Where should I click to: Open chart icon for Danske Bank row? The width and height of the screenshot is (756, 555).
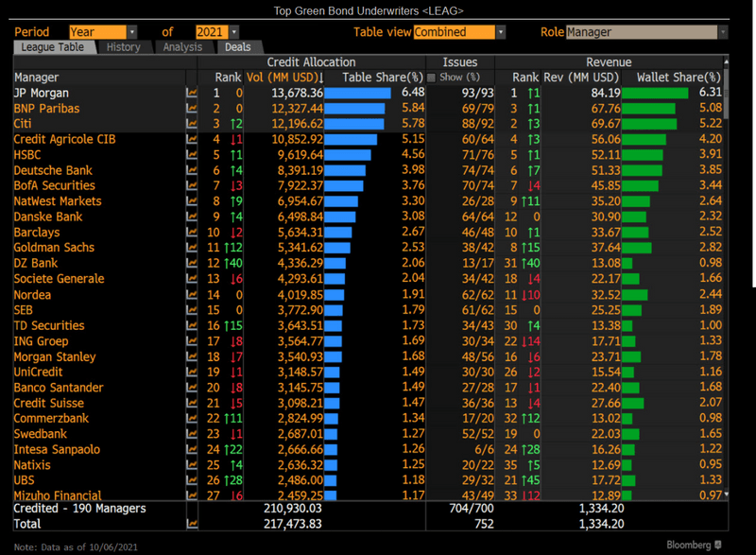[192, 217]
